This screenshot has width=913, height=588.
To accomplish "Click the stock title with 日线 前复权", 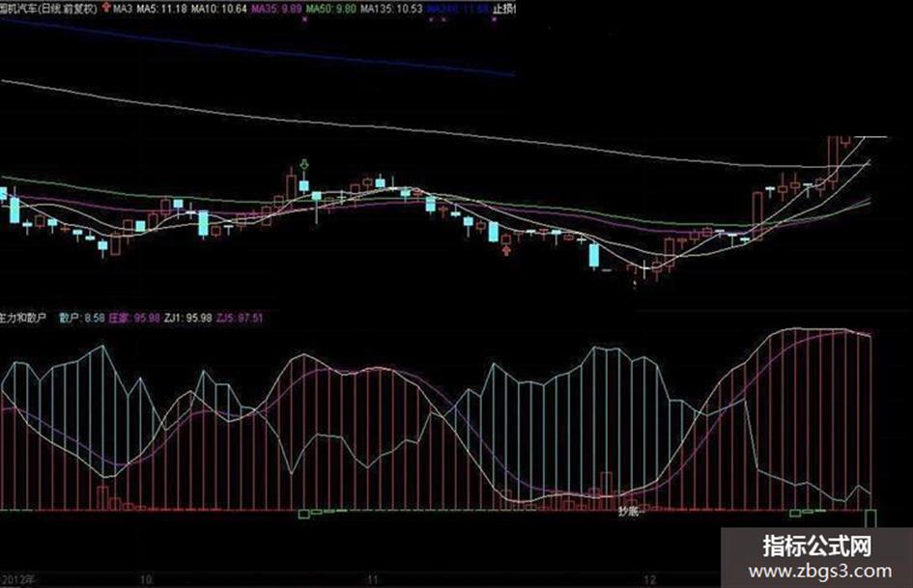I will coord(49,9).
